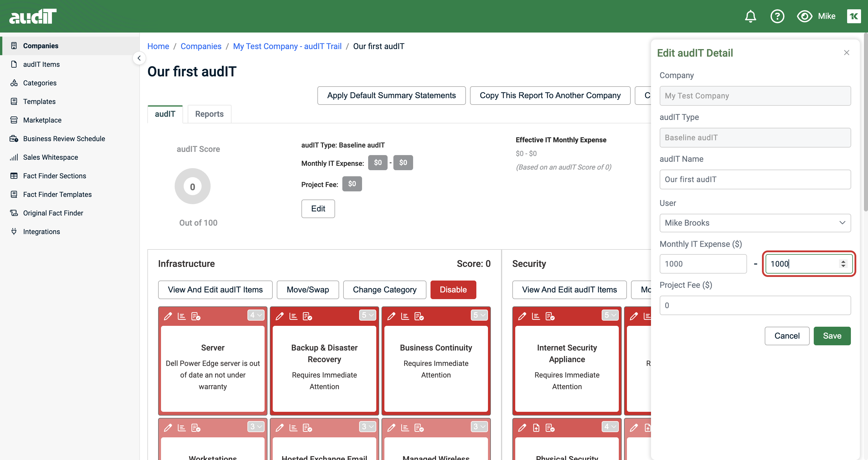Select the audIT tab

click(x=165, y=114)
